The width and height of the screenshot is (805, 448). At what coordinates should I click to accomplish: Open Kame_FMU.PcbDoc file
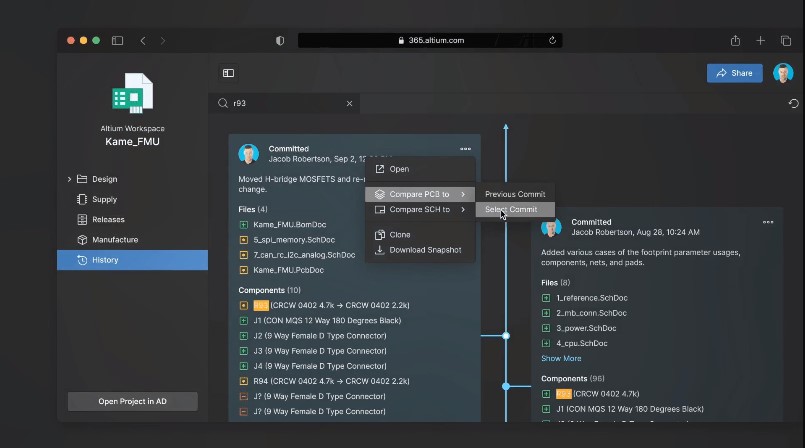pos(289,270)
